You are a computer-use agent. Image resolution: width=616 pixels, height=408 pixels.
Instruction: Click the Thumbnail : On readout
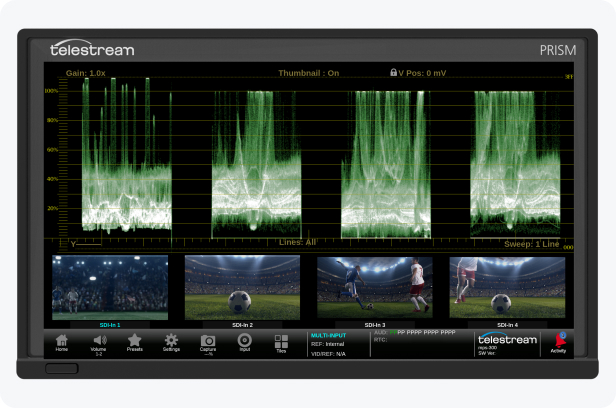click(x=309, y=73)
